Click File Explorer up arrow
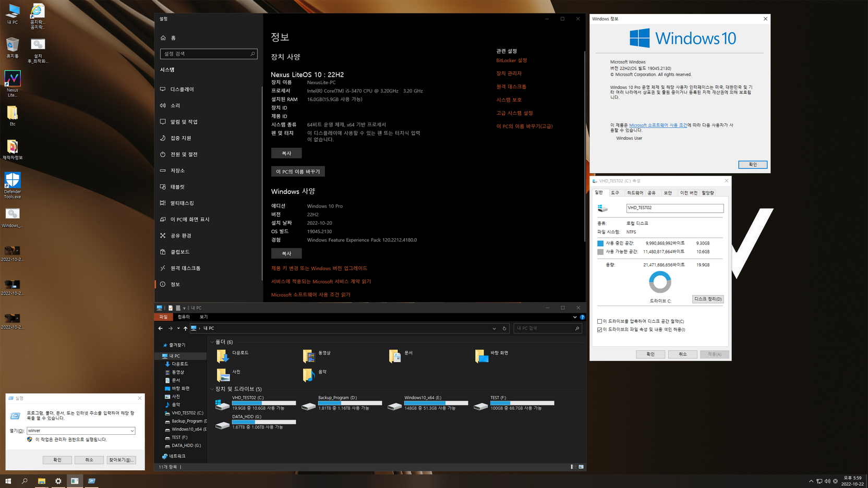The height and width of the screenshot is (488, 868). (185, 328)
